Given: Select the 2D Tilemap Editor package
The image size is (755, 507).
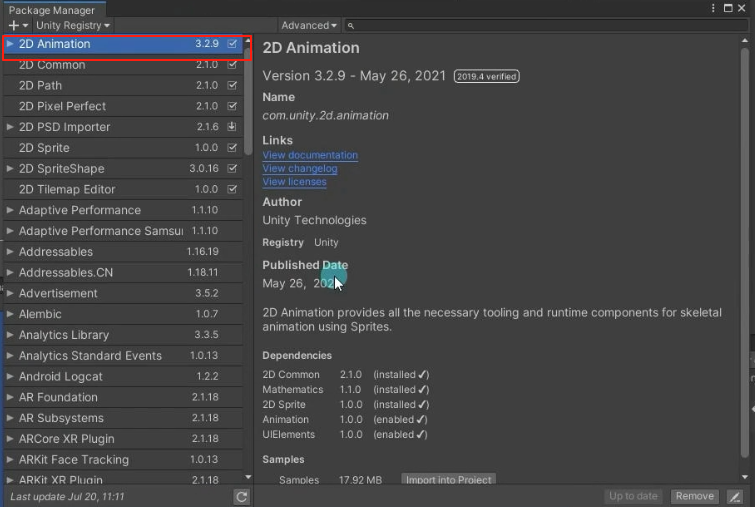Looking at the screenshot, I should point(123,189).
